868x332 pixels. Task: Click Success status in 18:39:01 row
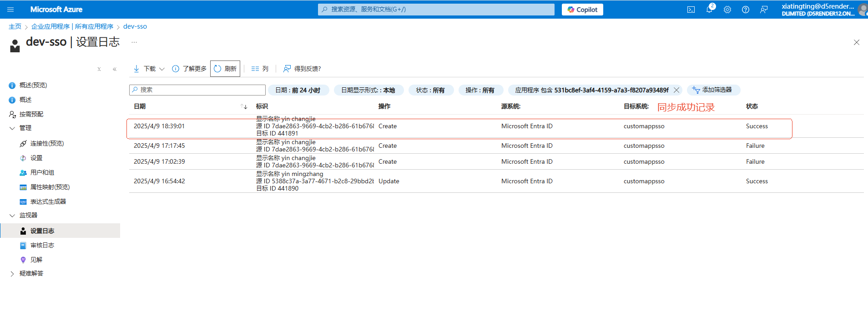[x=757, y=126]
